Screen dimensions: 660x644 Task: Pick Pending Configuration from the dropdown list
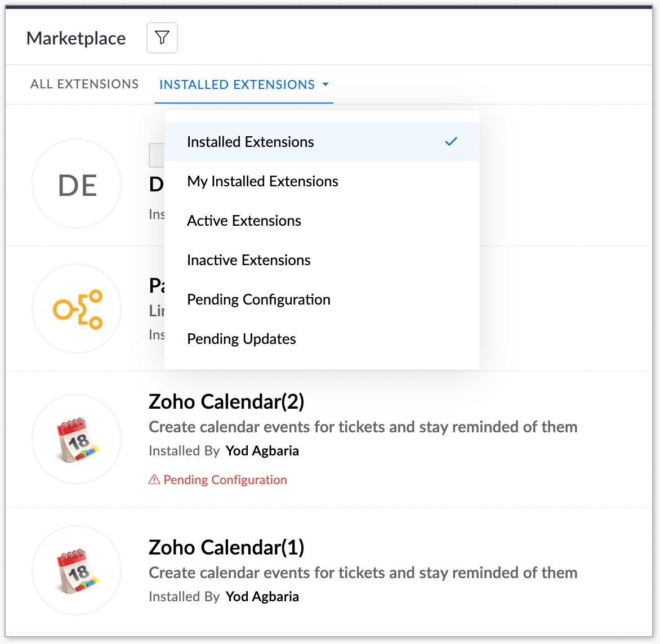click(258, 299)
